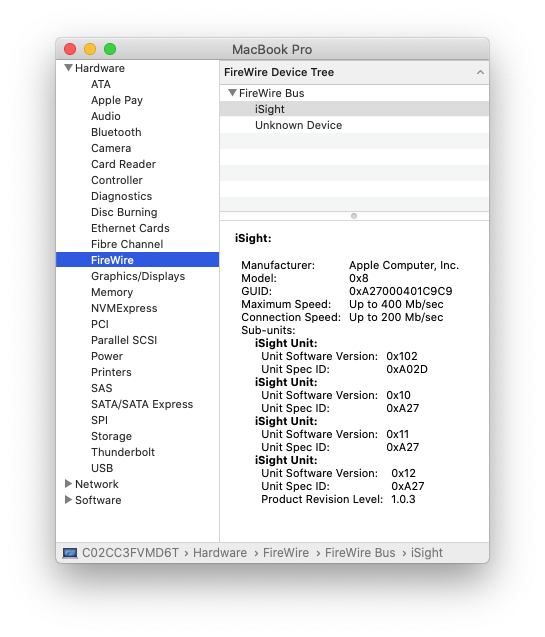Select the Hardware section label
Image resolution: width=545 pixels, height=637 pixels.
tap(100, 68)
